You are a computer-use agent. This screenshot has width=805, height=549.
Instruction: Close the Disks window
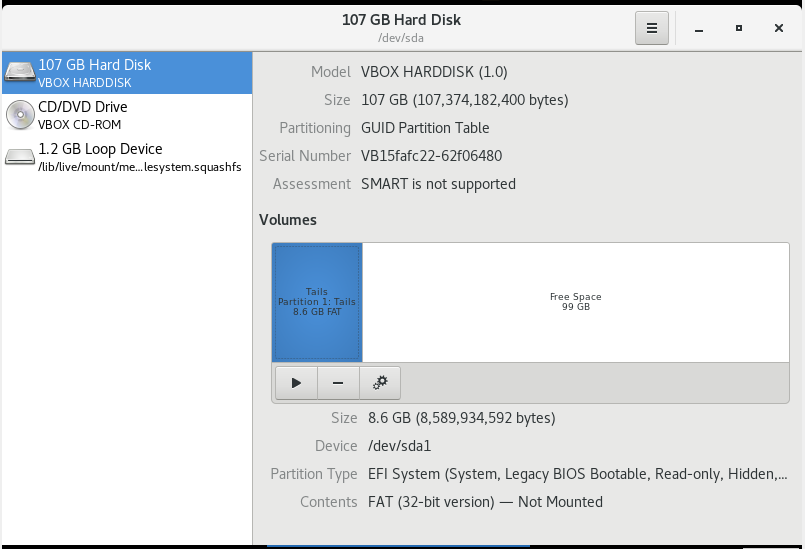779,29
